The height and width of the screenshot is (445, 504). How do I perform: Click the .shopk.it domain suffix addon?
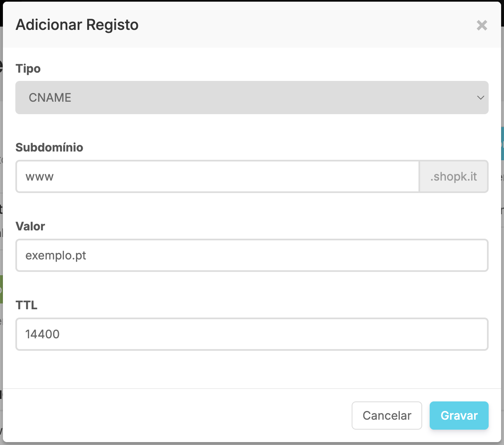453,176
